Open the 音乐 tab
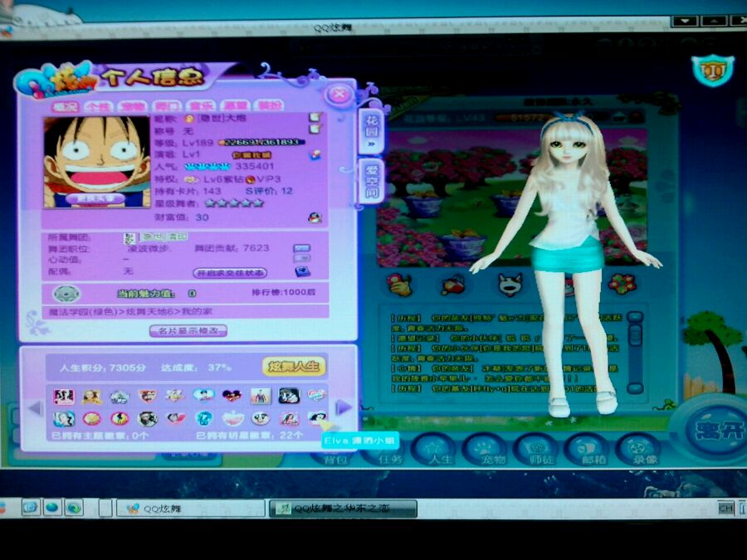Image resolution: width=747 pixels, height=560 pixels. click(x=201, y=105)
